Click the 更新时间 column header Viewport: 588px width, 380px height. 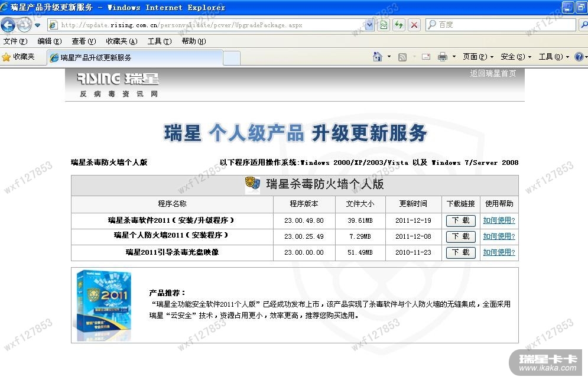413,204
